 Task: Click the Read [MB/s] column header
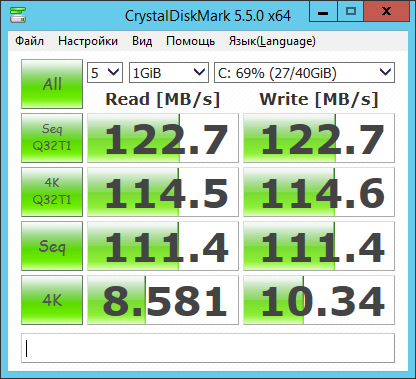[x=163, y=99]
